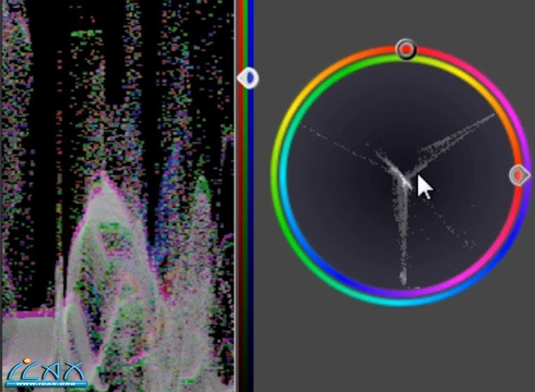Click the RGB waveform histogram display
The image size is (535, 392).
point(118,196)
